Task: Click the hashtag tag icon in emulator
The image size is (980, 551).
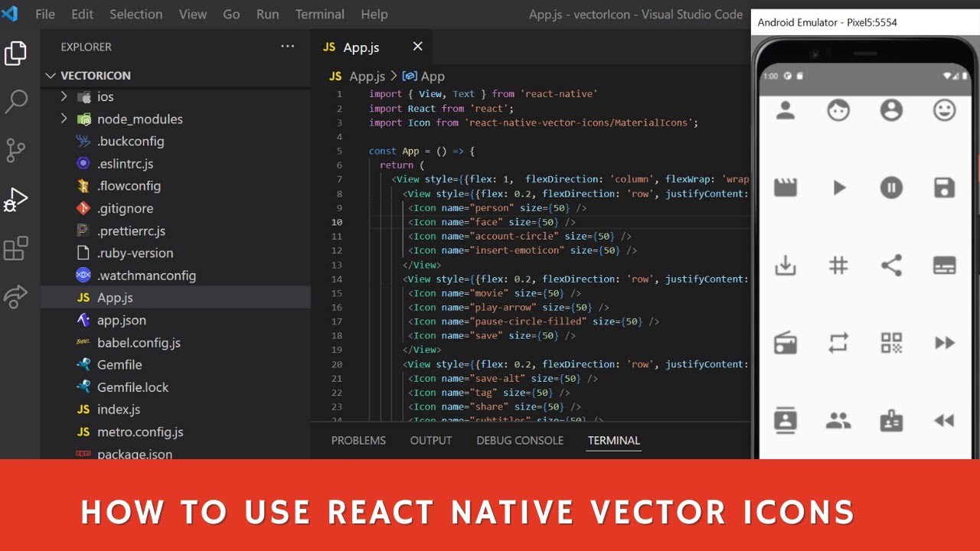Action: (x=838, y=265)
